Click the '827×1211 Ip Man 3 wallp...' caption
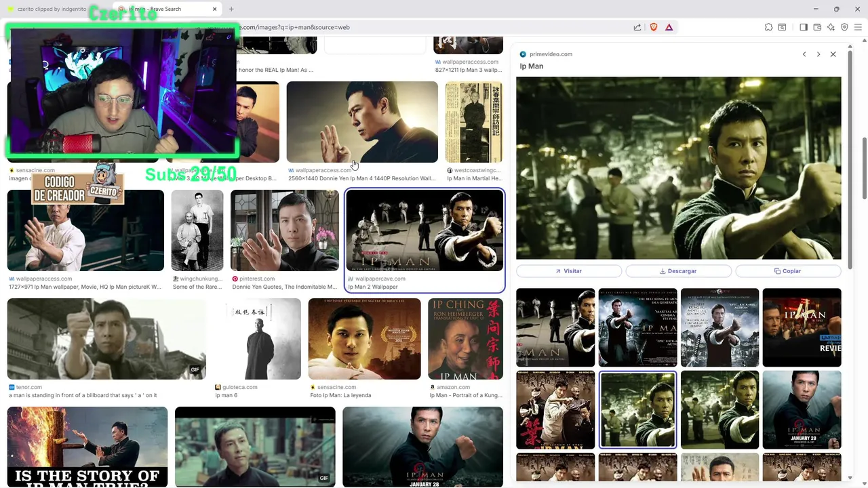This screenshot has height=488, width=868. (468, 70)
